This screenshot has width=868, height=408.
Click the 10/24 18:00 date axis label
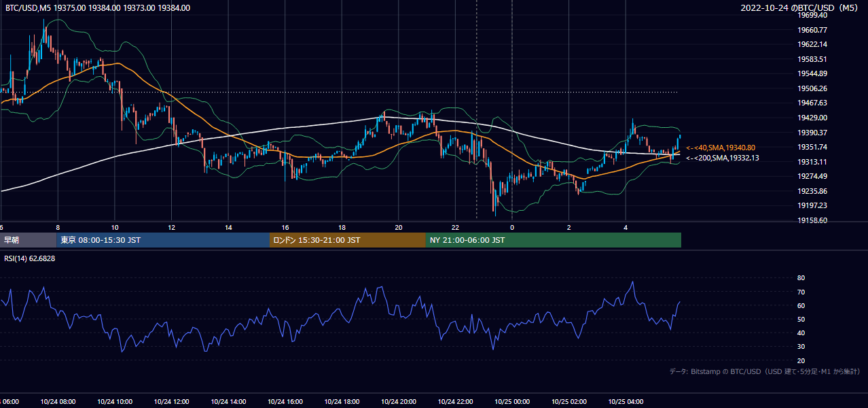point(342,402)
